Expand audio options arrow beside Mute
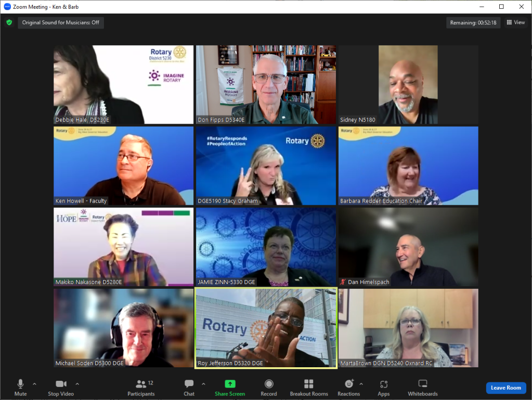Screen dimensions: 532x400 (34, 384)
